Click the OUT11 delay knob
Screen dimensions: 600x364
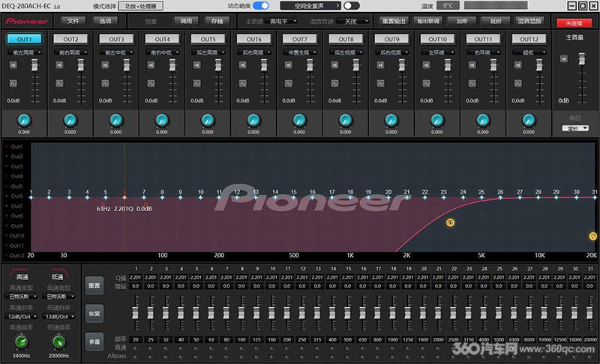point(483,121)
